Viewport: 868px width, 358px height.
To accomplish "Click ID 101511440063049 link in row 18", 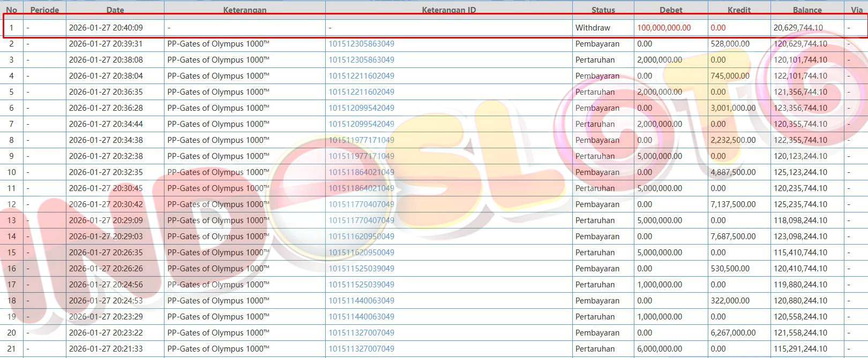I will (361, 301).
